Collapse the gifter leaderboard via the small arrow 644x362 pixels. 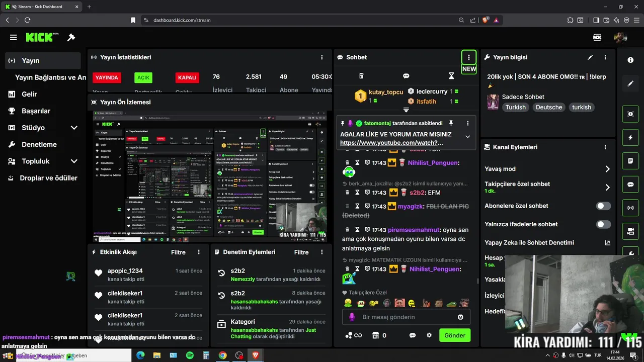coord(406,110)
